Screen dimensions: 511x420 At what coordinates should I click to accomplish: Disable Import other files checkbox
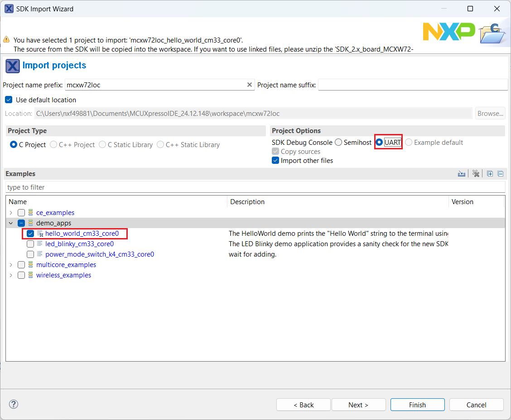point(275,161)
